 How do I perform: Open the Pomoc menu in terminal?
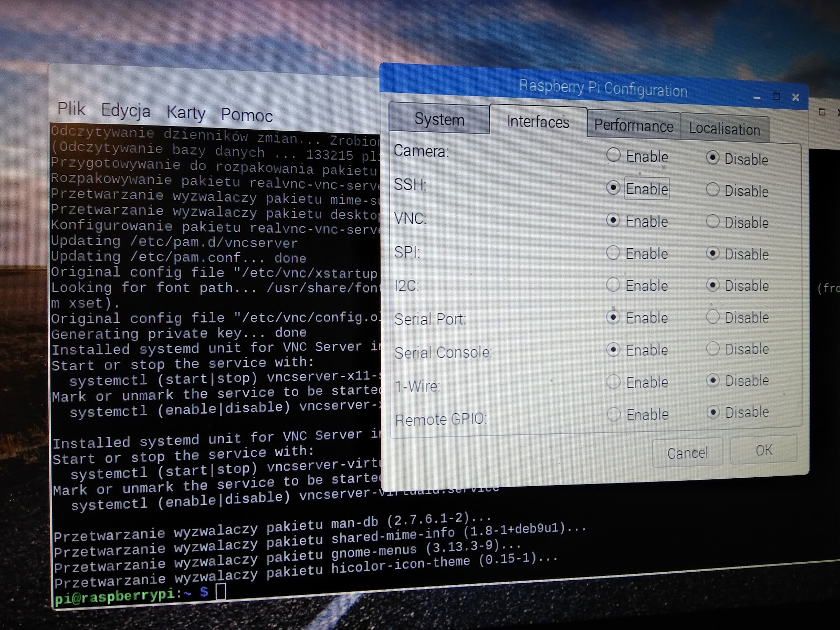coord(247,114)
